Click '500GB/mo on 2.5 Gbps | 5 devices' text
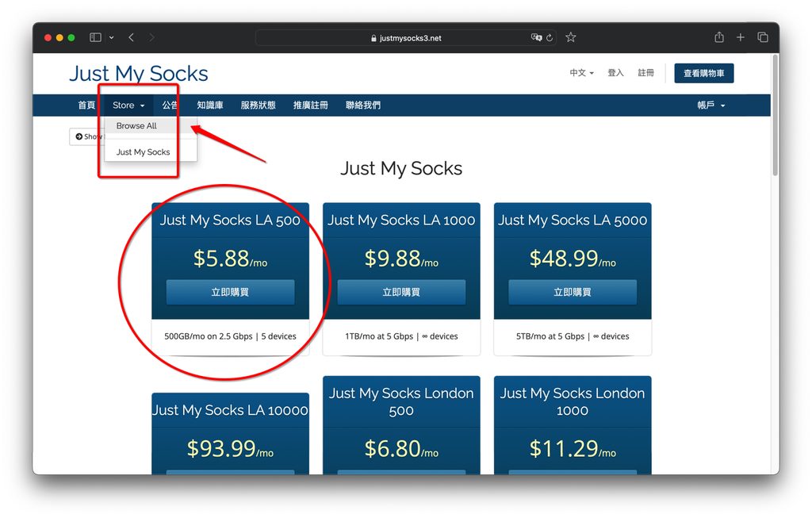The height and width of the screenshot is (518, 812). click(231, 336)
